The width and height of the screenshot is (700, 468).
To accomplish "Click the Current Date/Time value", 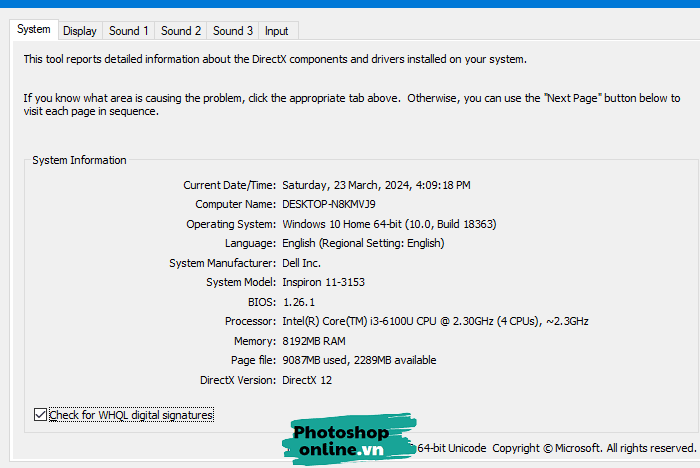I will (x=376, y=185).
